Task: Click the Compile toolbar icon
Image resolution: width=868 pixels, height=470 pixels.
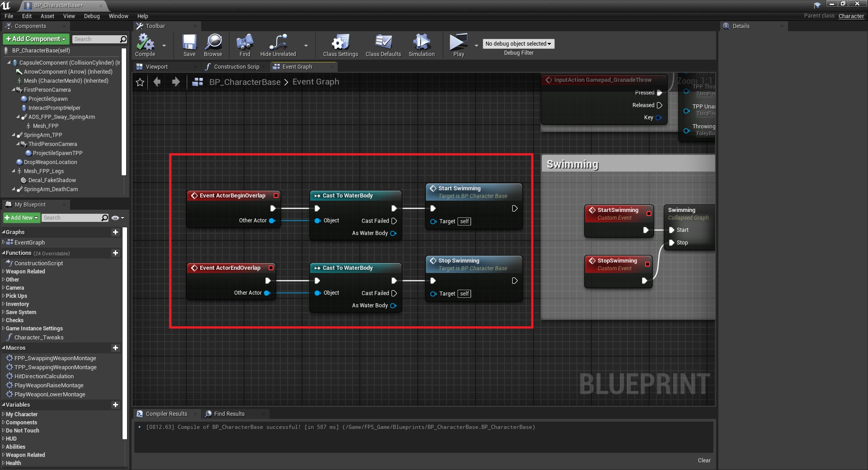Action: tap(145, 42)
